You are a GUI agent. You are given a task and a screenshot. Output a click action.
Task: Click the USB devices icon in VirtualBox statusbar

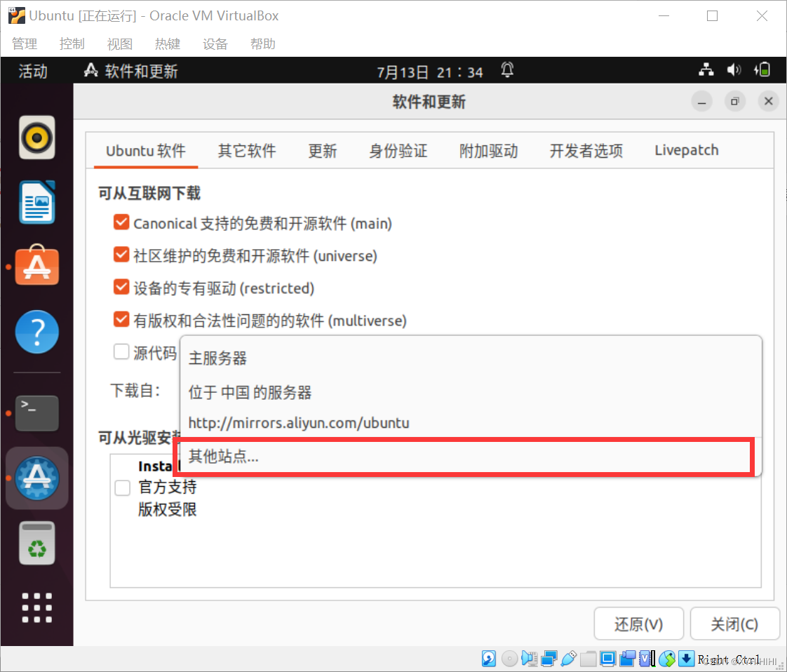point(570,658)
